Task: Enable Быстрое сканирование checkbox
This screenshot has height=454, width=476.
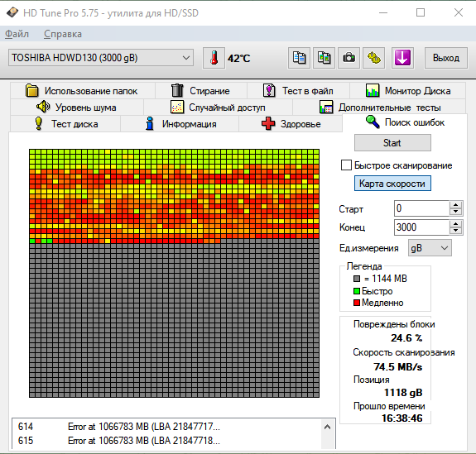Action: click(346, 165)
